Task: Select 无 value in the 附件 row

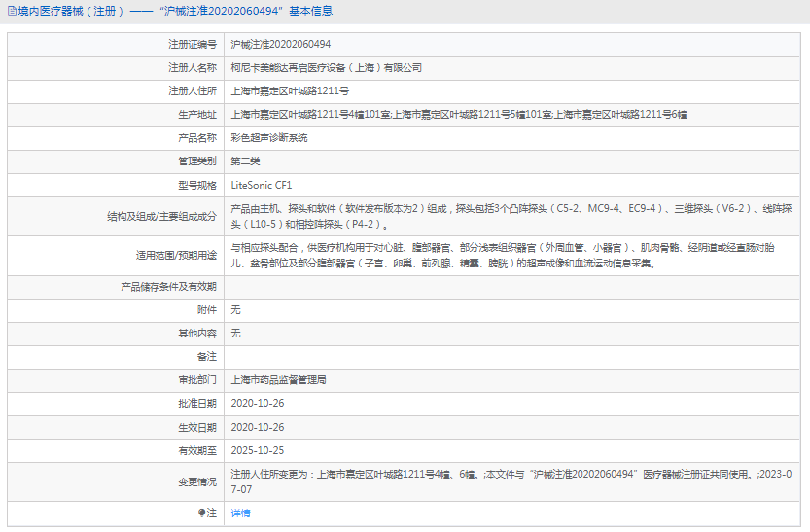Action: pyautogui.click(x=235, y=310)
